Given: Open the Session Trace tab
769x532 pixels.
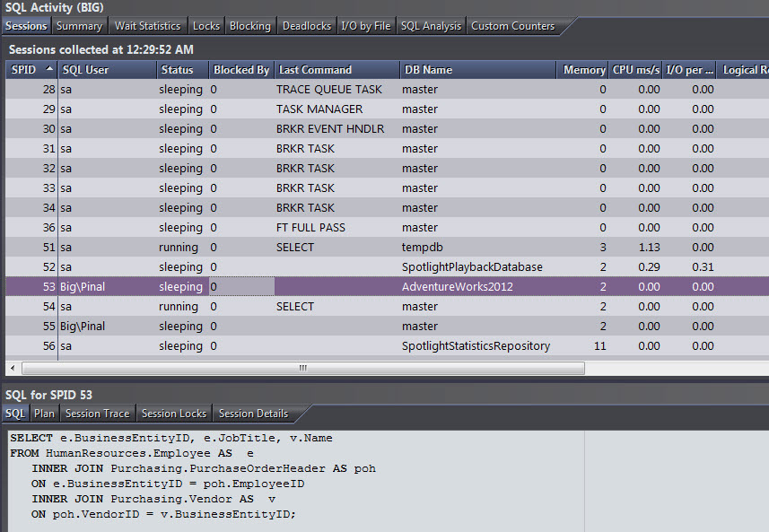Looking at the screenshot, I should [x=98, y=414].
